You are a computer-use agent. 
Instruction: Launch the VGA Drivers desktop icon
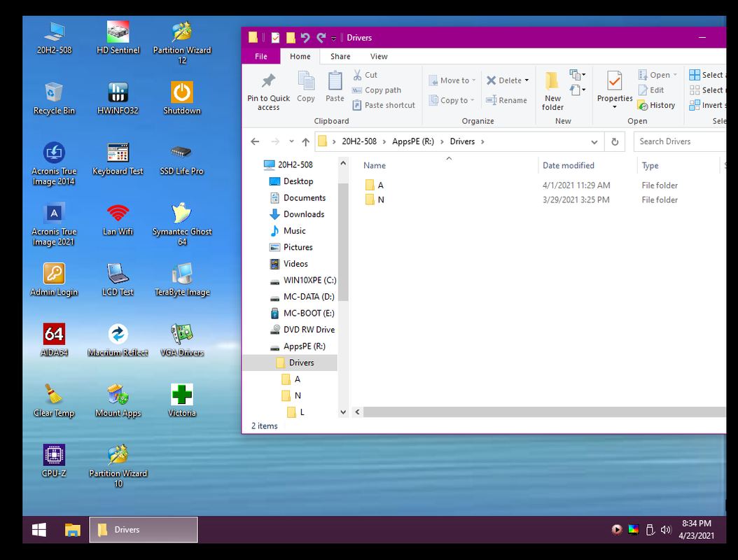point(181,340)
